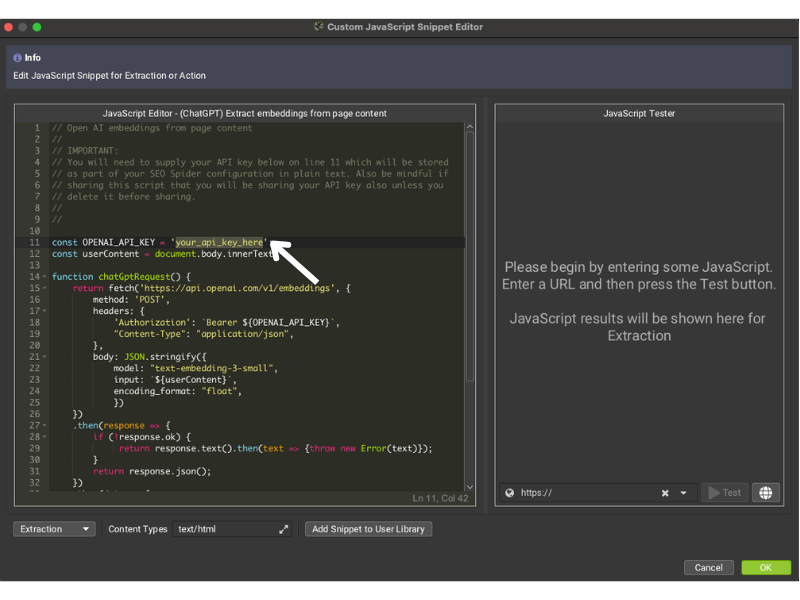
Task: Open the rendered browser globe button beside Test
Action: coord(766,492)
